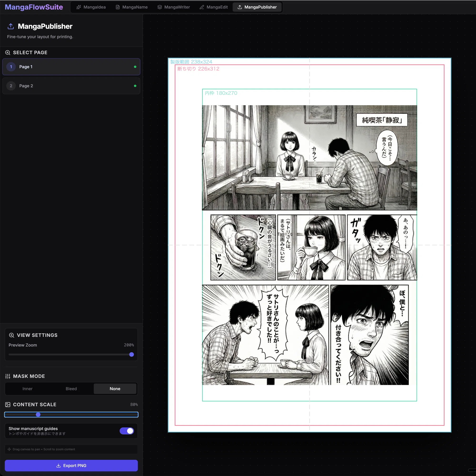
Task: Click the 断ち切り 226x312 guide label
Action: pos(198,69)
